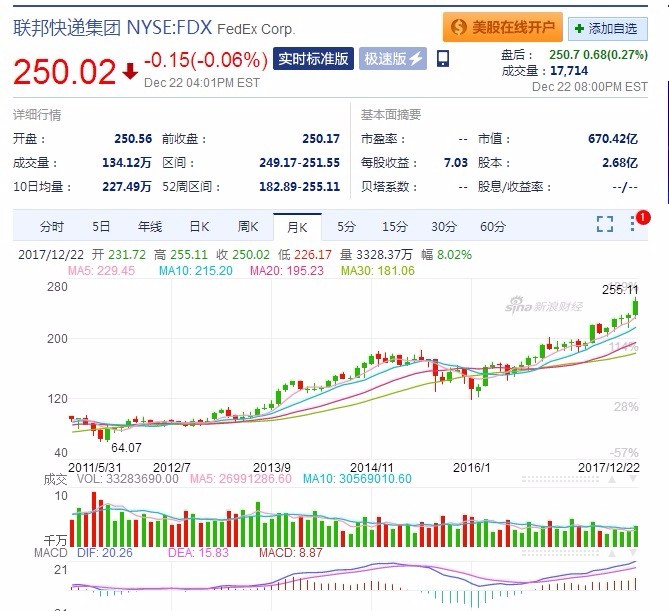Click the 2016/1 date axis label
Viewport: 669px width, 611px height.
[471, 468]
